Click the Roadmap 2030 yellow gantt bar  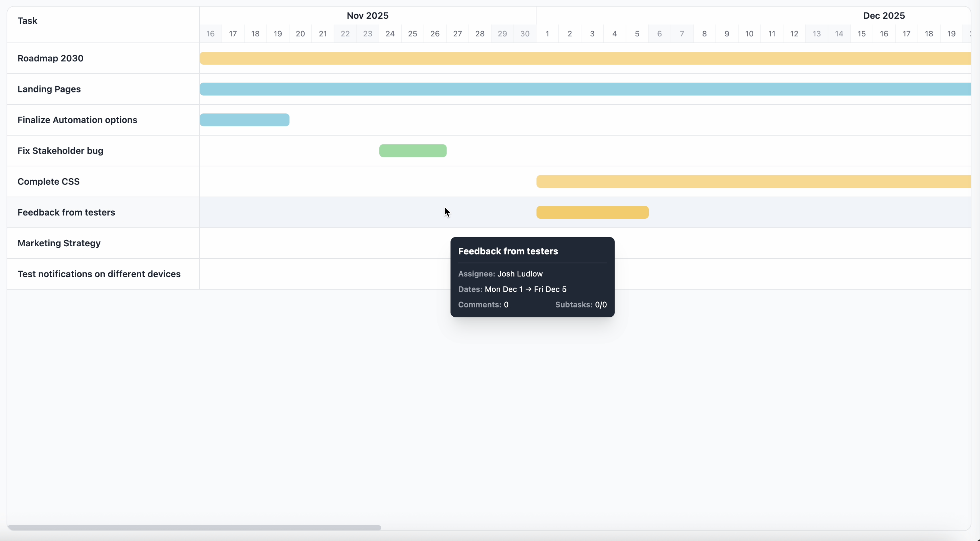585,58
